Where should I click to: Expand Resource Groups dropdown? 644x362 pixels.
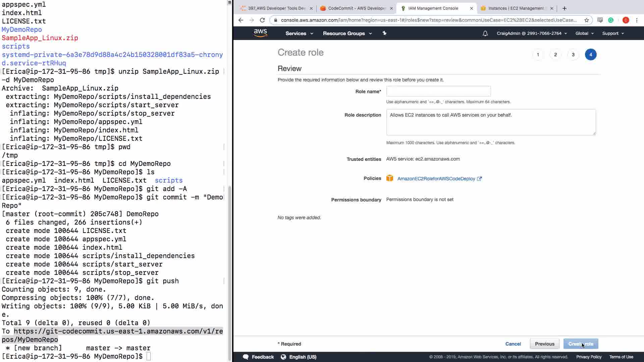click(347, 34)
